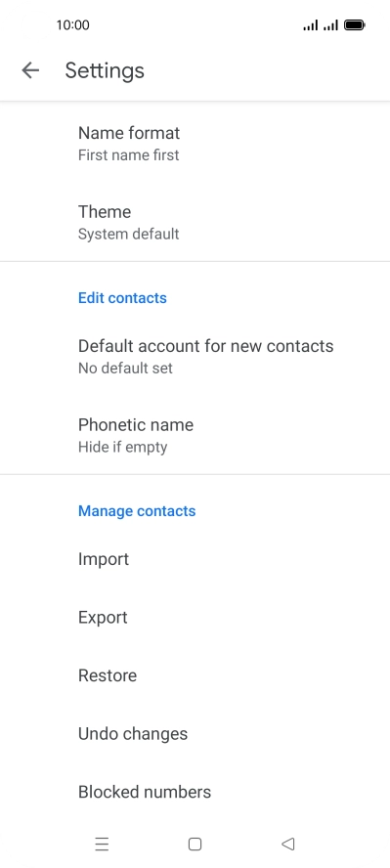Tap the 10:00 clock in status bar
The image size is (390, 868).
[x=72, y=24]
